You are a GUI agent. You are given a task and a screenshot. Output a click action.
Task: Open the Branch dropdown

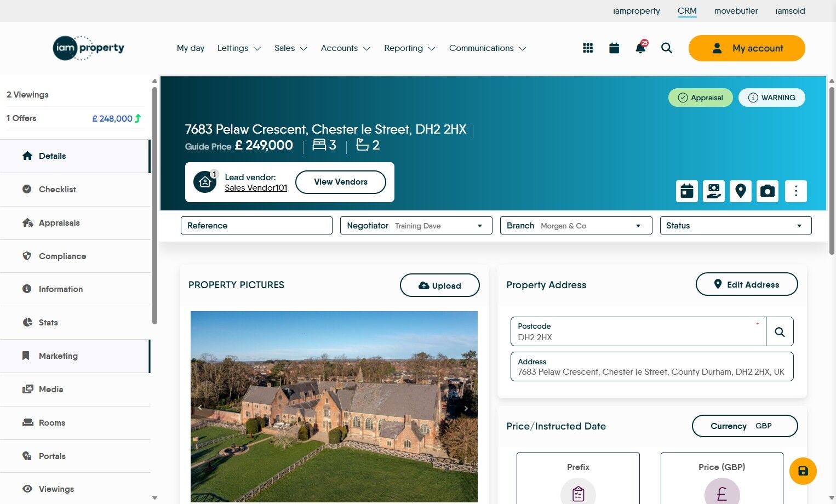click(576, 226)
